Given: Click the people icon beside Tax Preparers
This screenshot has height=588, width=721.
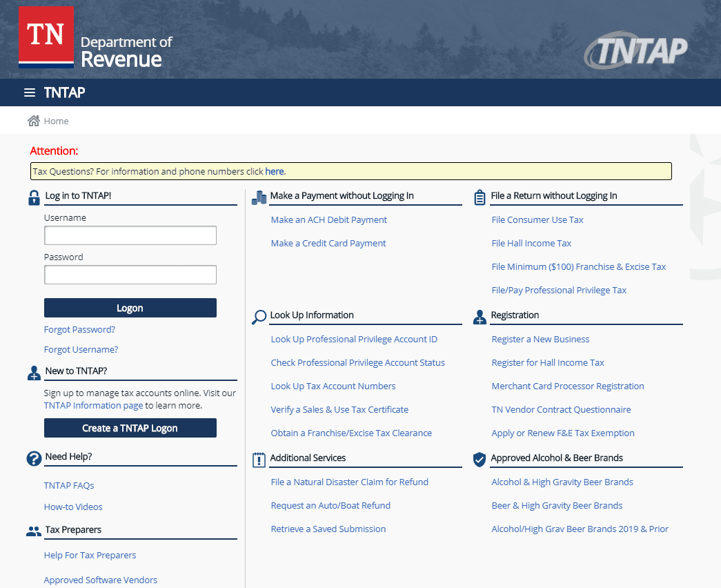Looking at the screenshot, I should pos(34,531).
